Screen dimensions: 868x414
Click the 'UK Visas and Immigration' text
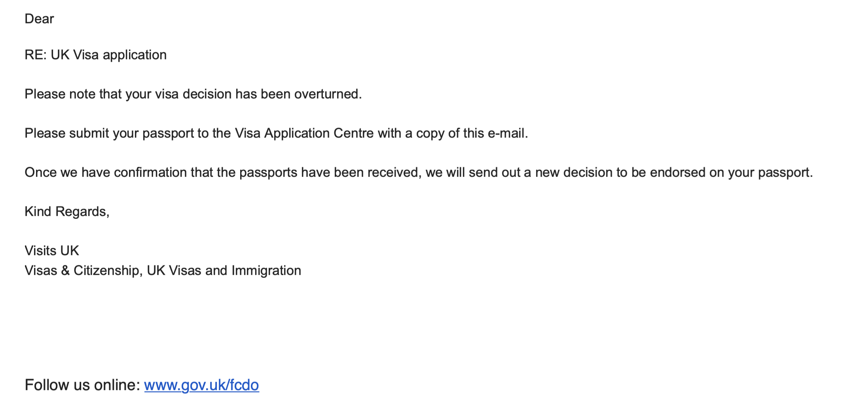[x=224, y=271]
